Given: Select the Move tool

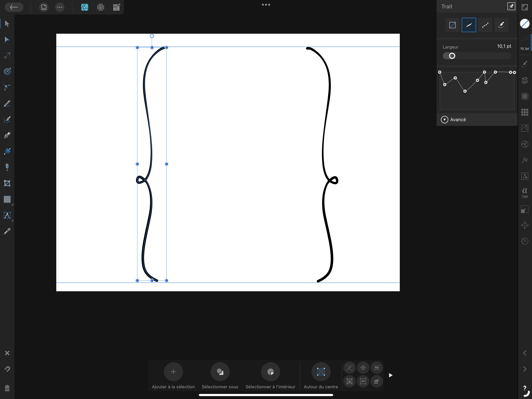Looking at the screenshot, I should tap(7, 24).
